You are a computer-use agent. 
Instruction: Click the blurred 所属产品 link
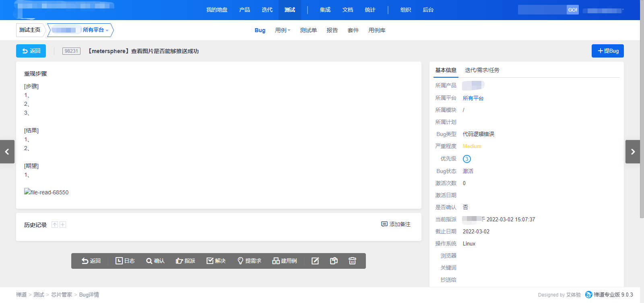pos(473,85)
